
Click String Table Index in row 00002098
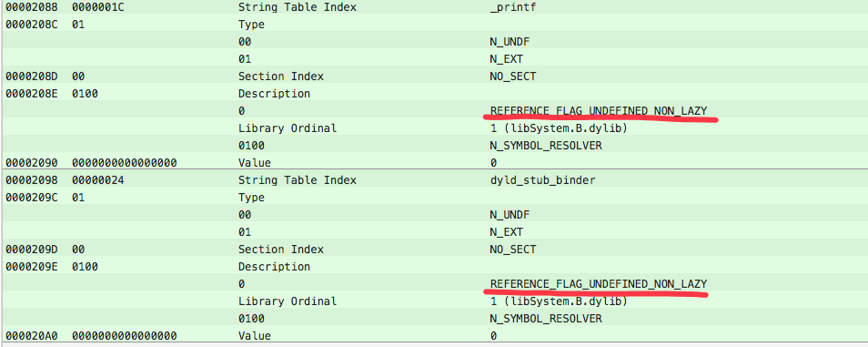pos(298,180)
